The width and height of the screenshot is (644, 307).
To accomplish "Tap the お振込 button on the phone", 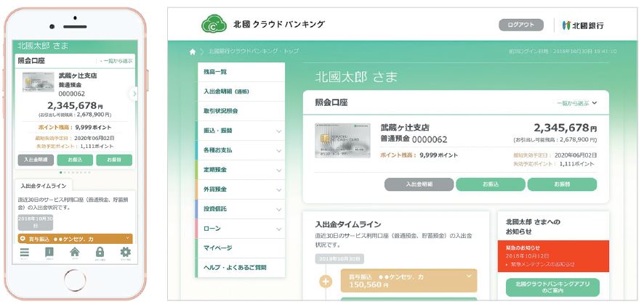I will click(75, 160).
